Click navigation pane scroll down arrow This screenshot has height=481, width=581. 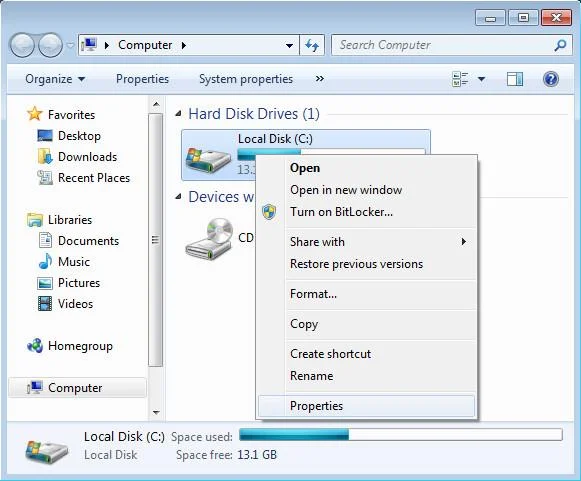tap(156, 412)
